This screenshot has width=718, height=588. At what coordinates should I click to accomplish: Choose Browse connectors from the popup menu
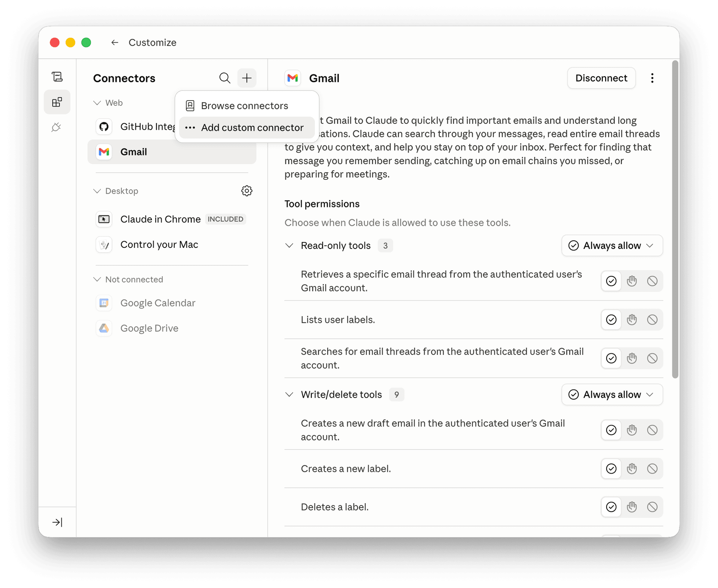click(x=247, y=106)
